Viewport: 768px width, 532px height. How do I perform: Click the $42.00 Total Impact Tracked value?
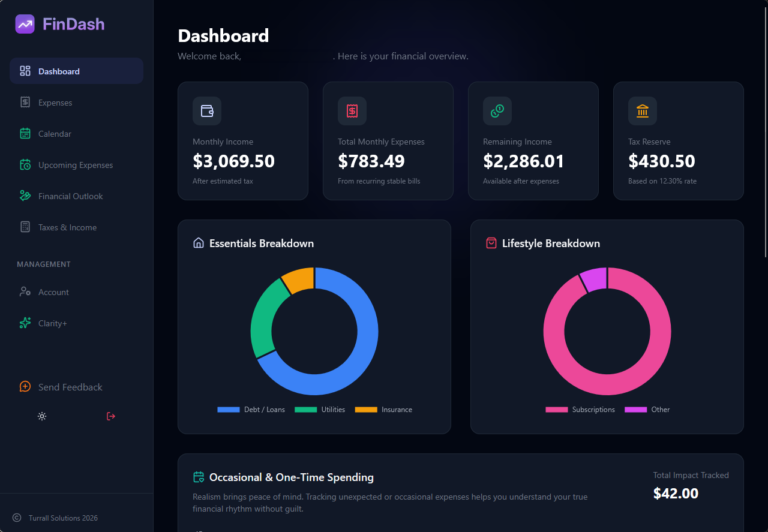(676, 493)
